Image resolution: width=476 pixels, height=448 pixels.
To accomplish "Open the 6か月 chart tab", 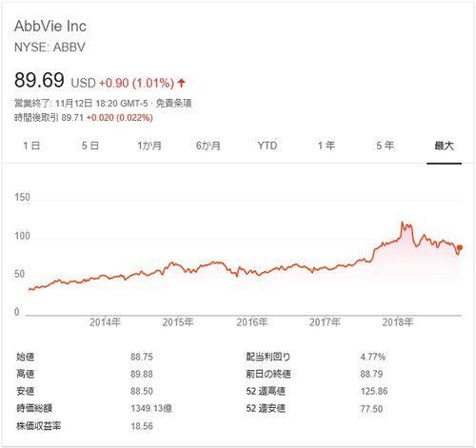I will tap(208, 146).
